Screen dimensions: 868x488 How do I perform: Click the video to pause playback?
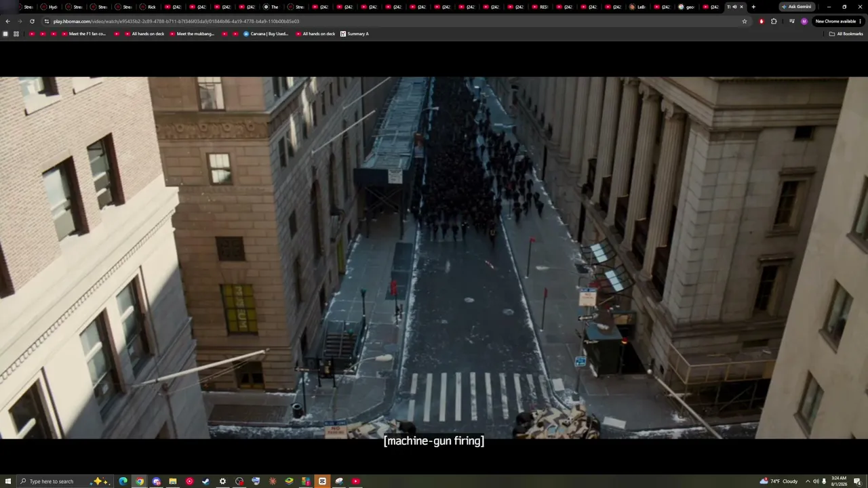click(434, 258)
